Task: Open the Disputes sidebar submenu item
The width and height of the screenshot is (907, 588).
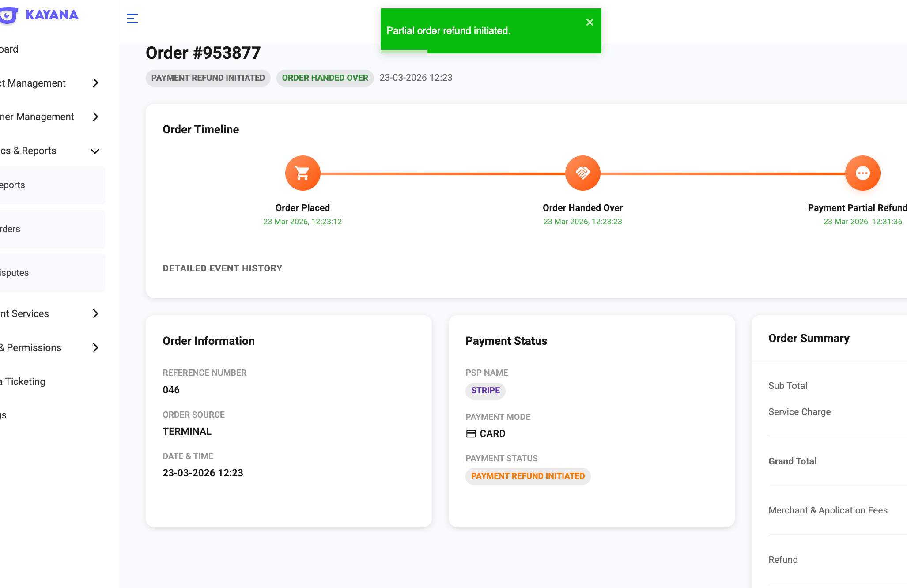Action: (53, 273)
